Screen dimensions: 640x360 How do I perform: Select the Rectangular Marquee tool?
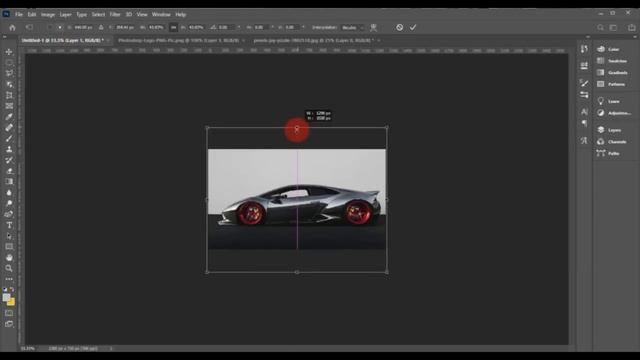pyautogui.click(x=9, y=63)
